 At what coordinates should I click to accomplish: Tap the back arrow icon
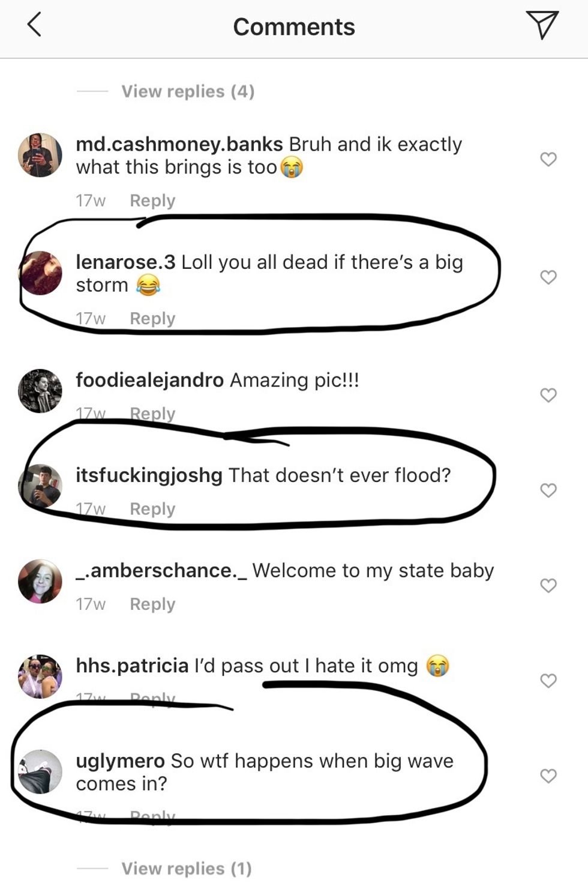[x=35, y=25]
